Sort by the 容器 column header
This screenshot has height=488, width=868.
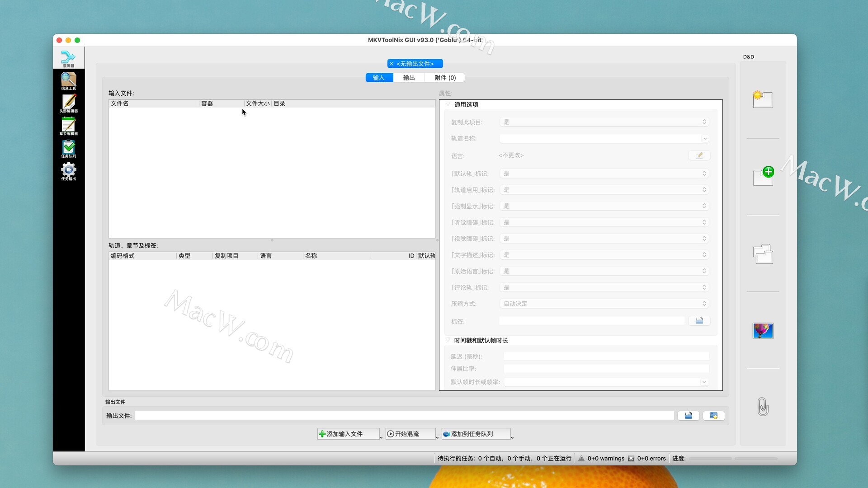coord(222,103)
